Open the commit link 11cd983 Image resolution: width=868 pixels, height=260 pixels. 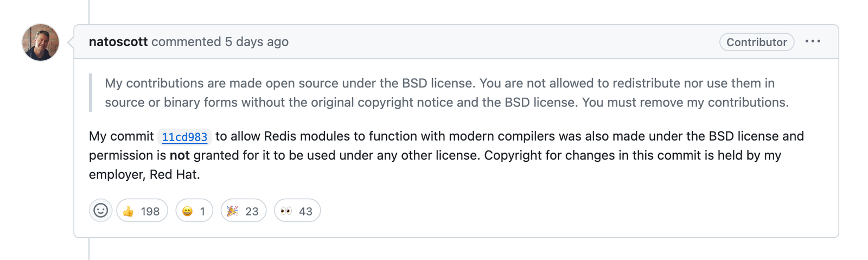pos(184,137)
